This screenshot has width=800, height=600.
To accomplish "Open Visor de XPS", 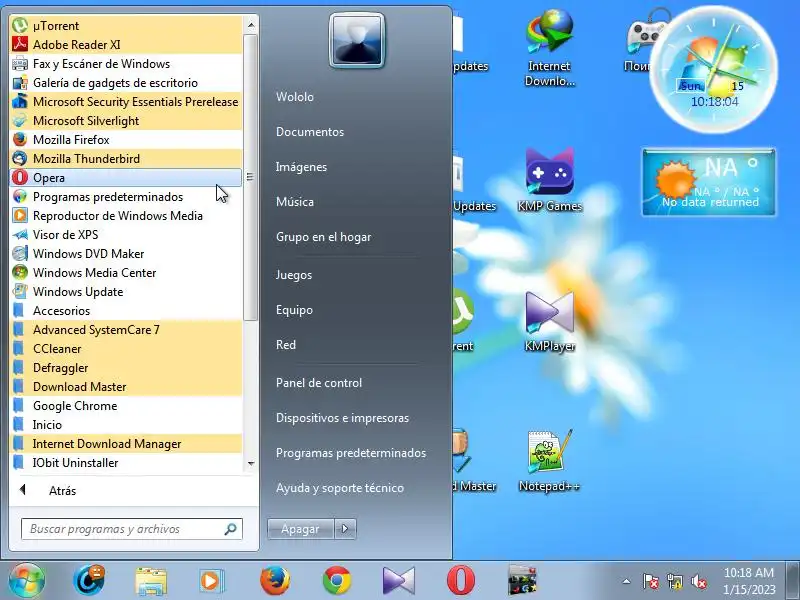I will pos(126,234).
